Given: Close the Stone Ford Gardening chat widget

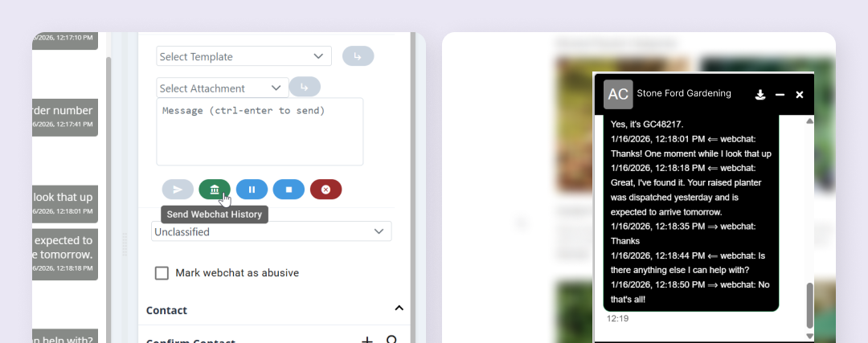Looking at the screenshot, I should (800, 95).
